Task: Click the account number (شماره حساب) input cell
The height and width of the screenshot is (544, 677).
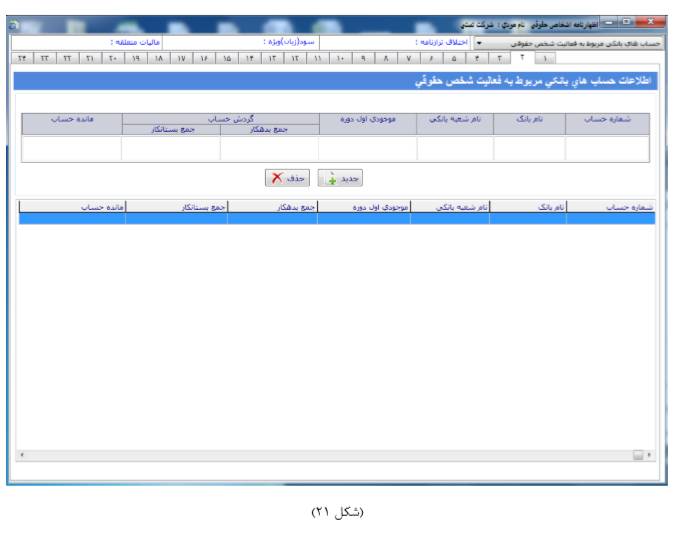Action: coord(607,148)
